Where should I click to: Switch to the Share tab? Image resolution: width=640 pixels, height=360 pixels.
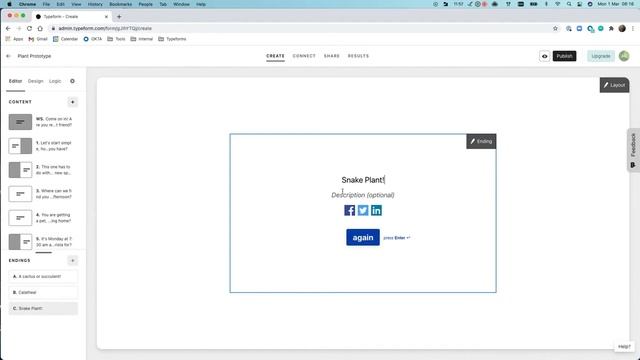[x=332, y=56]
